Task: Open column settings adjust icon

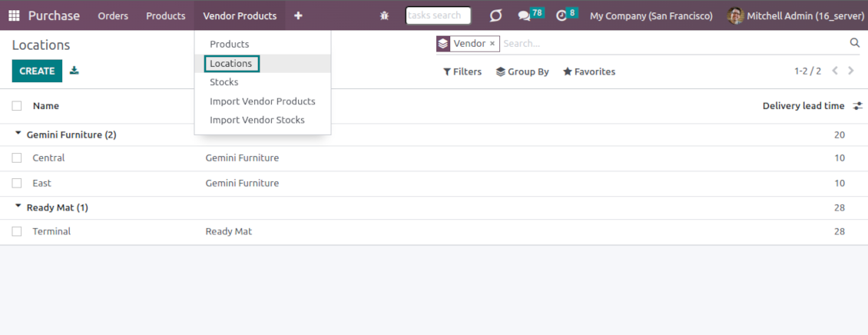Action: tap(857, 106)
